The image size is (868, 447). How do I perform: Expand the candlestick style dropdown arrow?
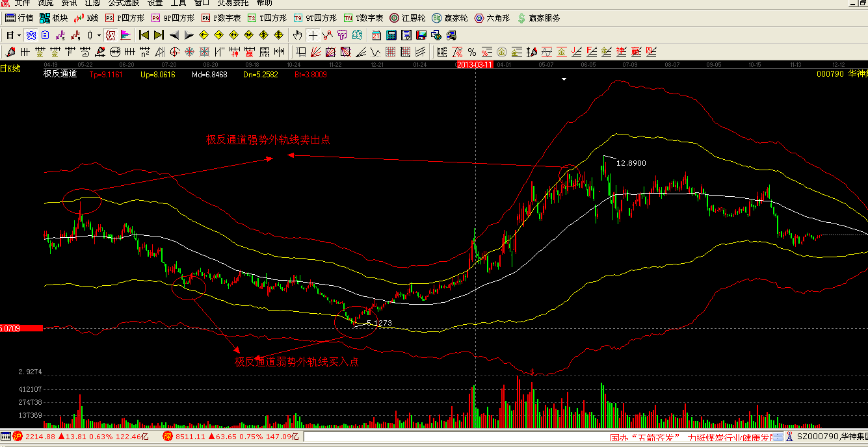(x=99, y=35)
